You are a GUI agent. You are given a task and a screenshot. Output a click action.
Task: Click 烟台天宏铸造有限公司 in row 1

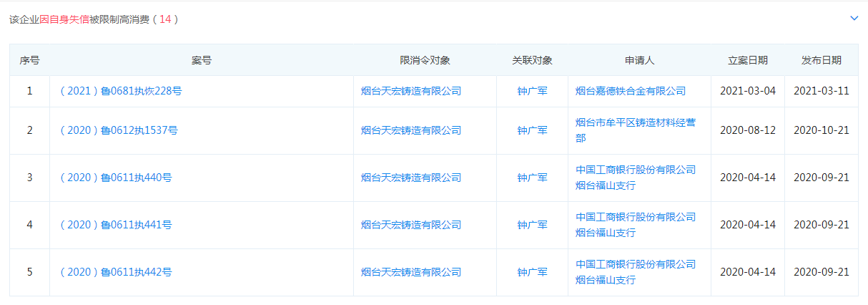[x=411, y=91]
